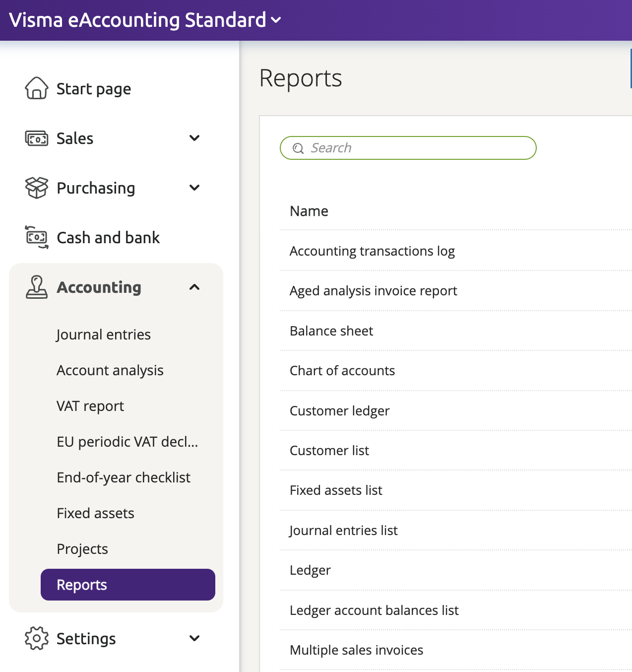Click the report Search input field

(x=417, y=148)
